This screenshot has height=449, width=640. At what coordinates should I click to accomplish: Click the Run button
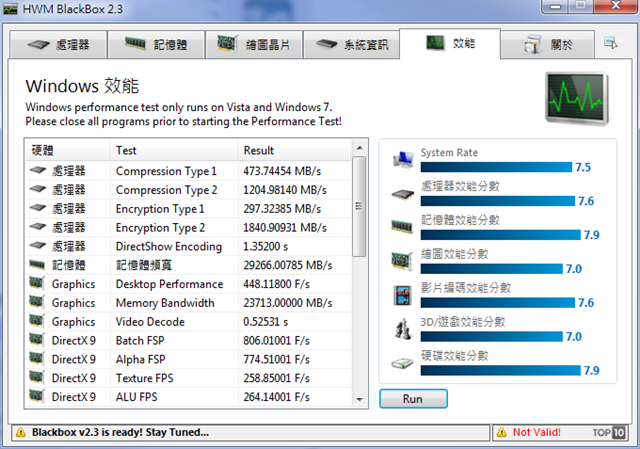413,399
